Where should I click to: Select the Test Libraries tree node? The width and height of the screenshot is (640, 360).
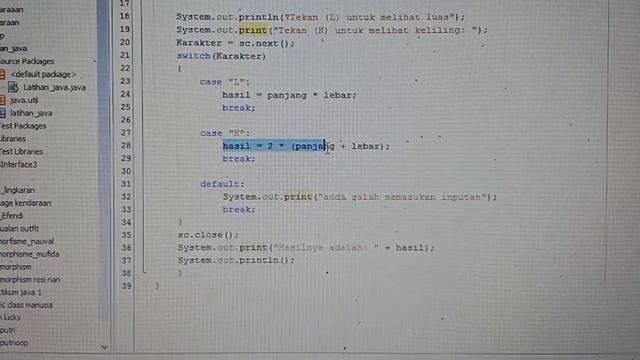(21, 151)
